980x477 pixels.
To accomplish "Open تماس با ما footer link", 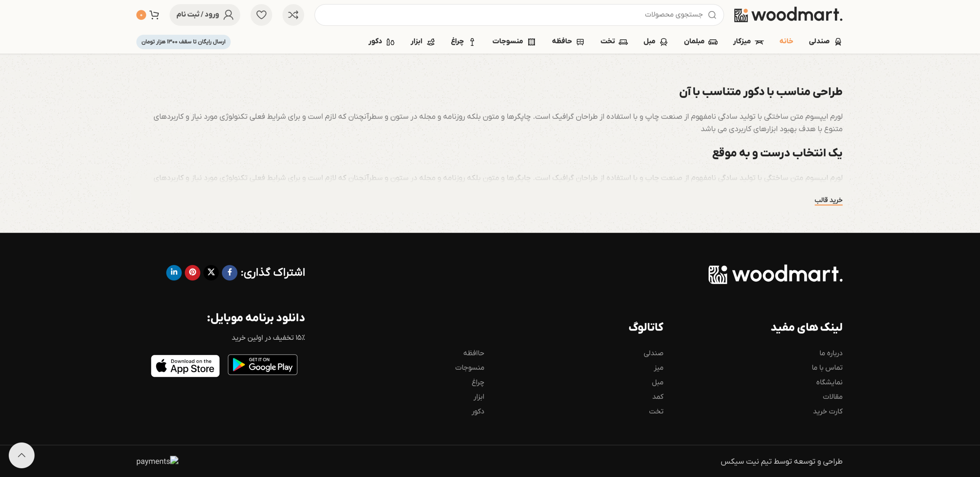I will click(x=827, y=367).
